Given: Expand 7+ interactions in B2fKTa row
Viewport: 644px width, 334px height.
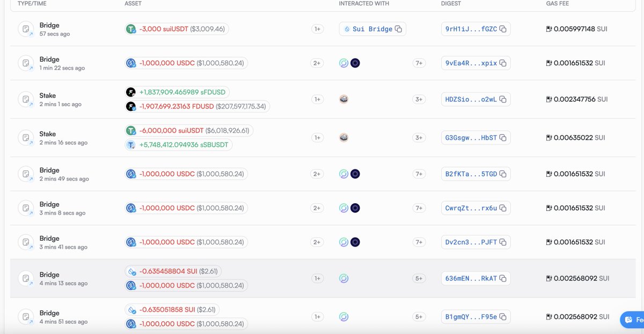Looking at the screenshot, I should pyautogui.click(x=419, y=174).
